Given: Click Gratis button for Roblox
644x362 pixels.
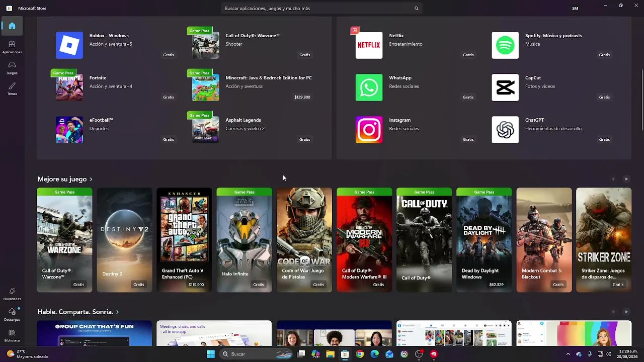Looking at the screenshot, I should 169,55.
